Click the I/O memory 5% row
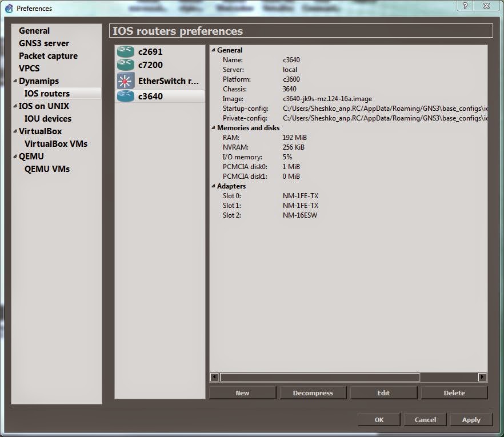Screen dimensions: 504x437 [349, 157]
